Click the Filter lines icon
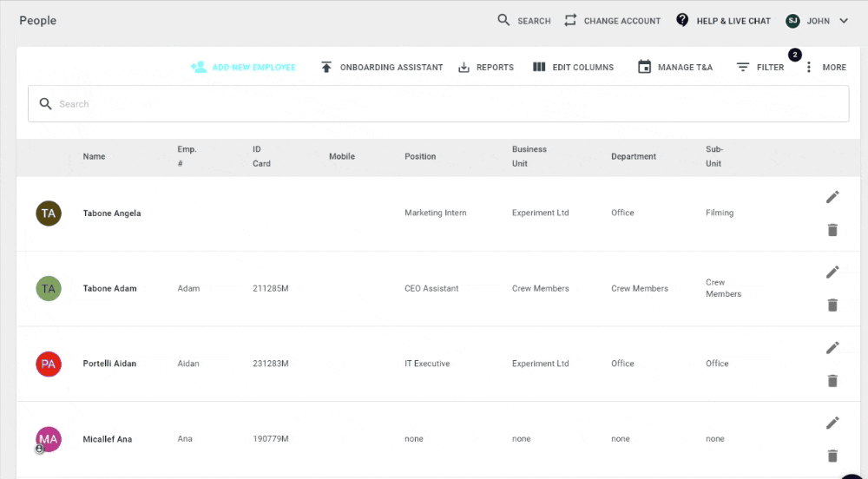This screenshot has height=479, width=868. [743, 67]
